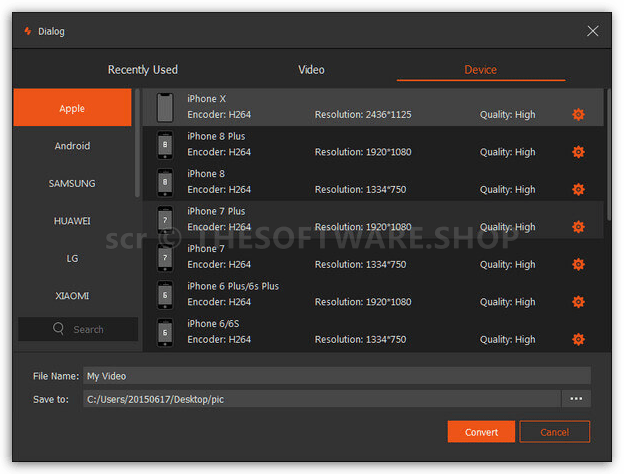Image resolution: width=624 pixels, height=474 pixels.
Task: Choose the LG brand category
Action: [x=72, y=258]
